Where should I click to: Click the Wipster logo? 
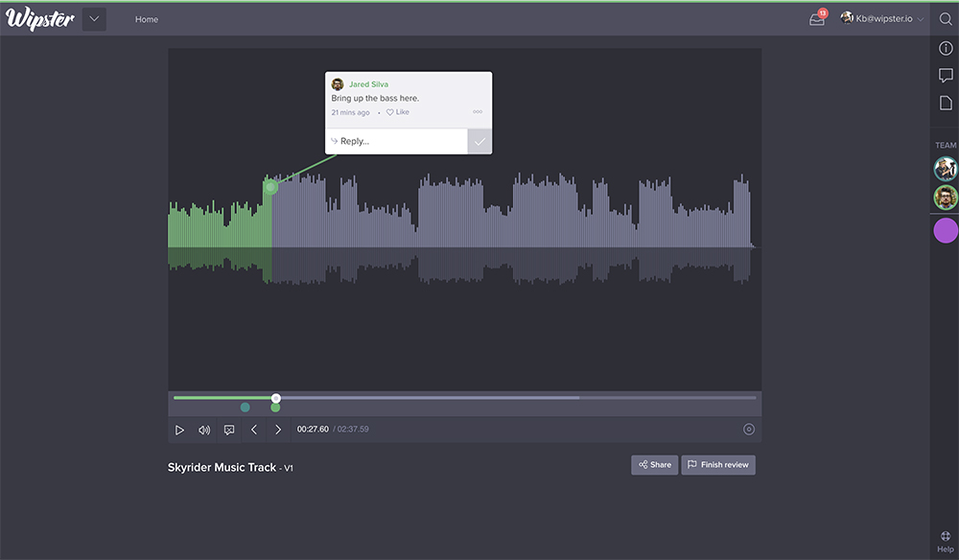(x=39, y=19)
